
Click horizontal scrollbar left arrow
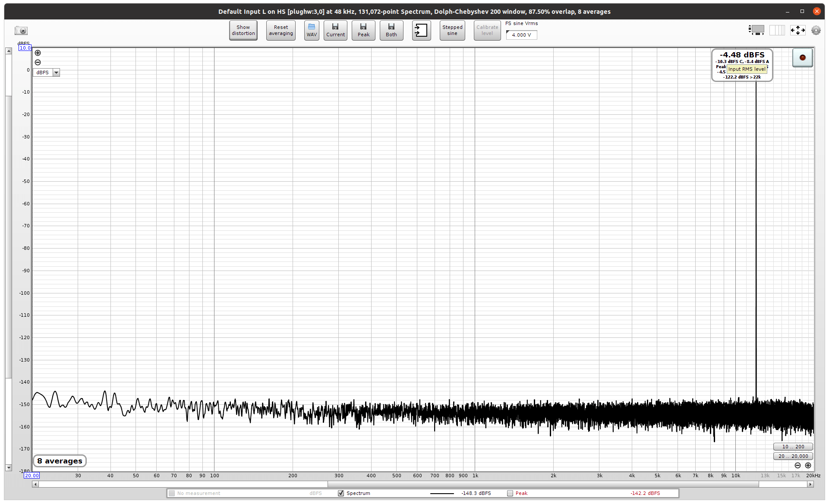(35, 485)
